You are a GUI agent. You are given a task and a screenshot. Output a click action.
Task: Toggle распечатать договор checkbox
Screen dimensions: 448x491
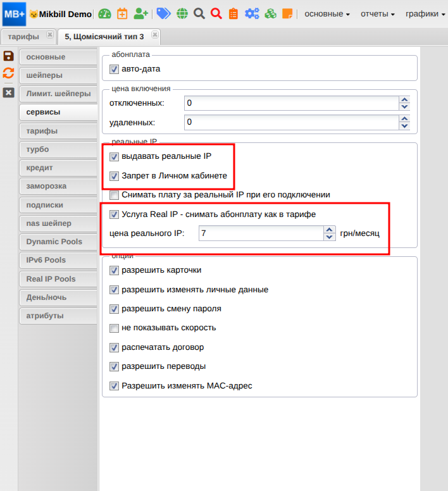tap(114, 347)
